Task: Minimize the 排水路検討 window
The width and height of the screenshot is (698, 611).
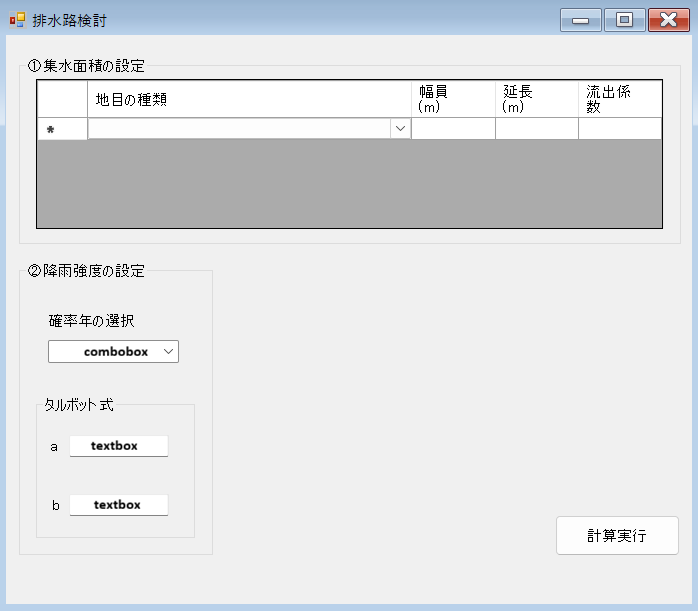Action: coord(580,20)
